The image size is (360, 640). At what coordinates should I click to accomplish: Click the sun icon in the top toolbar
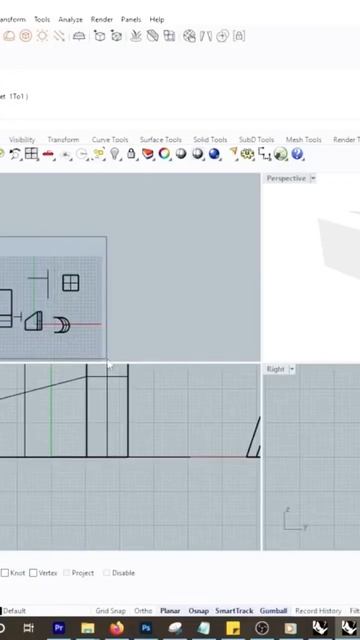(42, 36)
